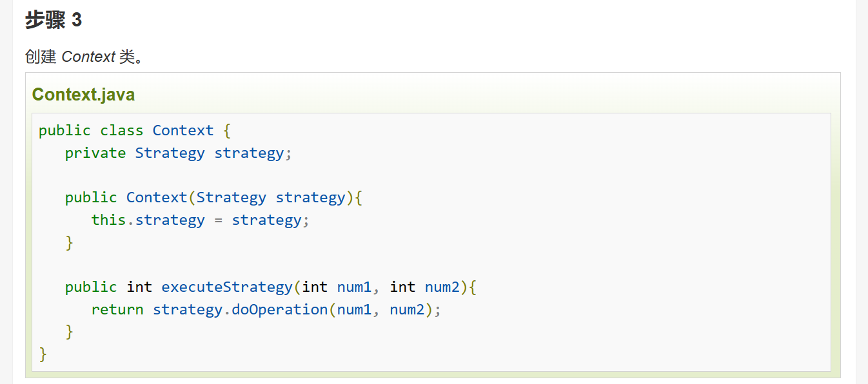Click class name "Context" on first code line
This screenshot has height=384, width=868.
(182, 131)
